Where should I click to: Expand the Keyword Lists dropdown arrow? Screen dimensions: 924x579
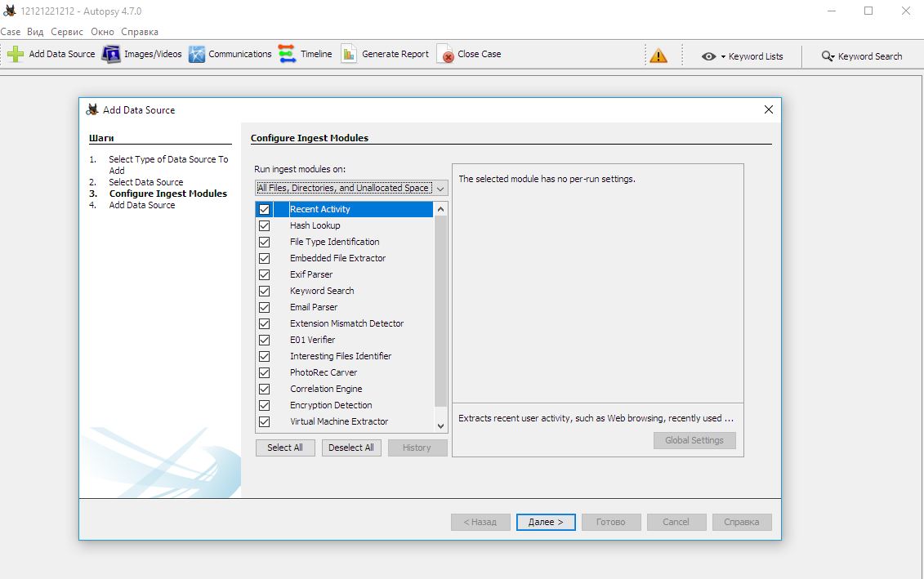coord(723,56)
